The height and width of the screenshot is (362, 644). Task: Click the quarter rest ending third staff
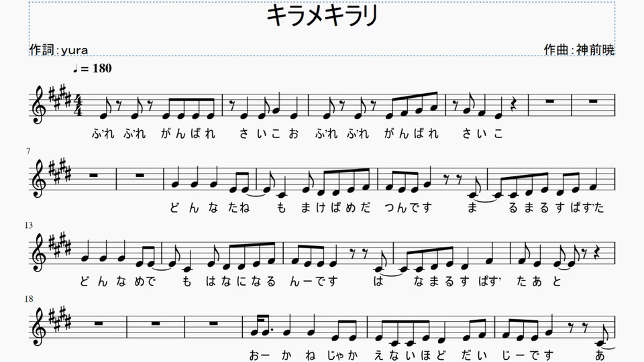pyautogui.click(x=599, y=253)
